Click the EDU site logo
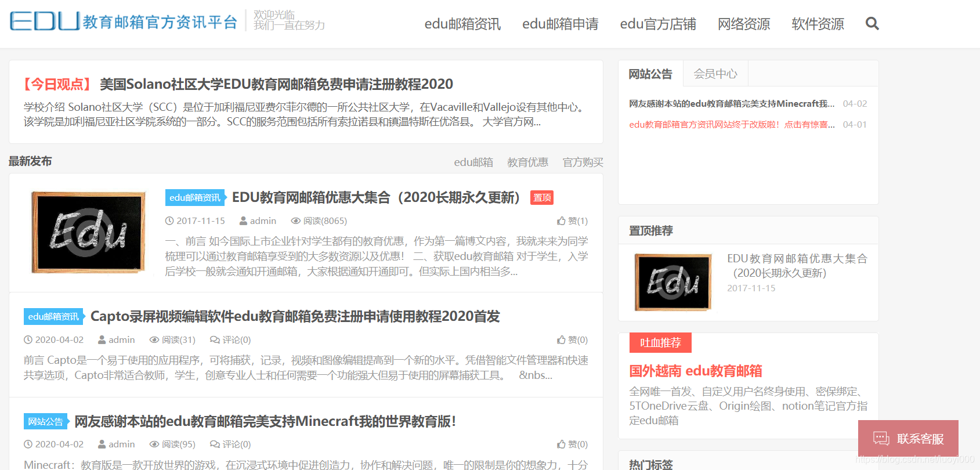This screenshot has height=470, width=980. click(x=124, y=21)
